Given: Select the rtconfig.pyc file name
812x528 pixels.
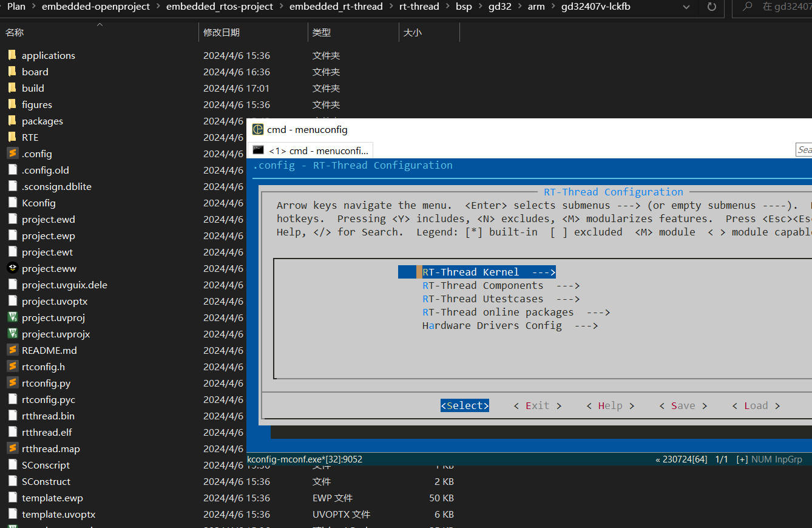Looking at the screenshot, I should [x=49, y=399].
